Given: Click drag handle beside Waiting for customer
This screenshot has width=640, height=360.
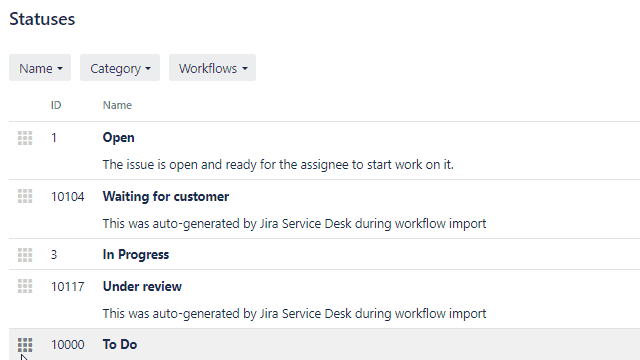Looking at the screenshot, I should [25, 196].
